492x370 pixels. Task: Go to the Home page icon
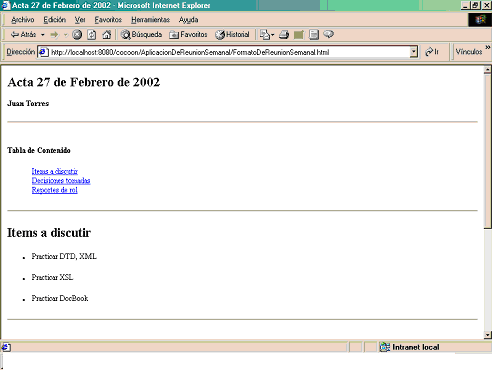106,35
